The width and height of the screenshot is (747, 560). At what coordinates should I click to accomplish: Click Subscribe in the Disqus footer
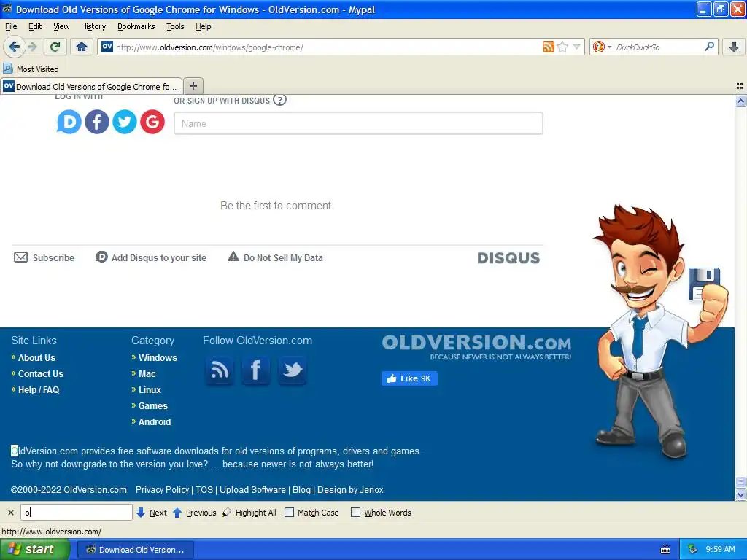pos(44,257)
